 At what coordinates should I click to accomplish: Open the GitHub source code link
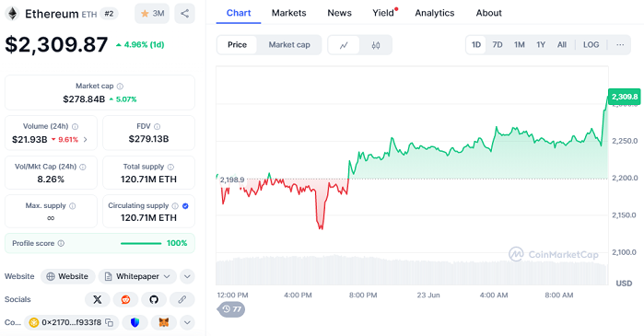pyautogui.click(x=154, y=299)
